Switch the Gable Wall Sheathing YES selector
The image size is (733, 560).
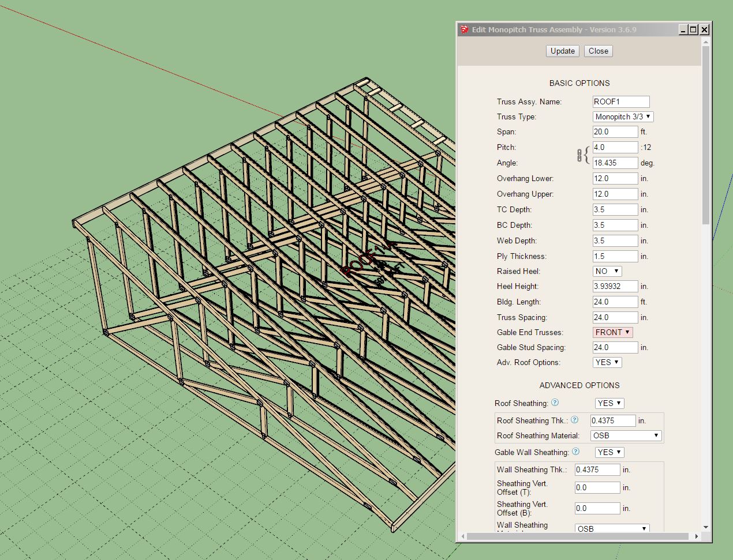[x=609, y=452]
